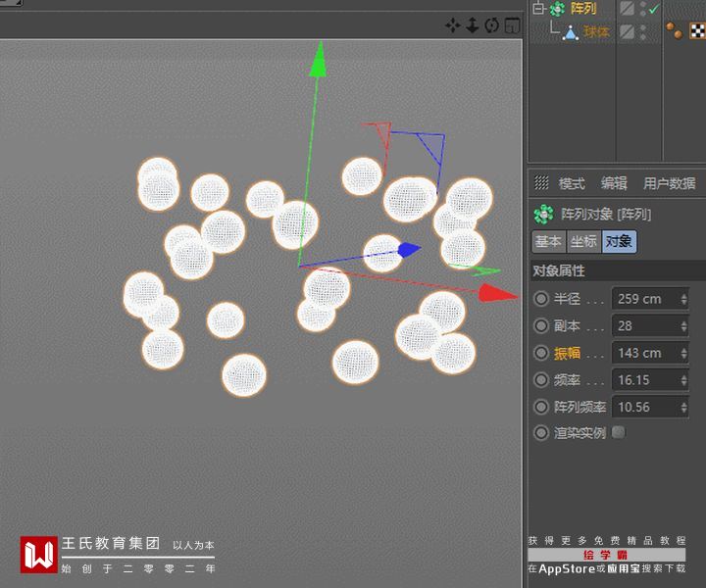Collapse the 阵列 tree expander

tap(538, 9)
